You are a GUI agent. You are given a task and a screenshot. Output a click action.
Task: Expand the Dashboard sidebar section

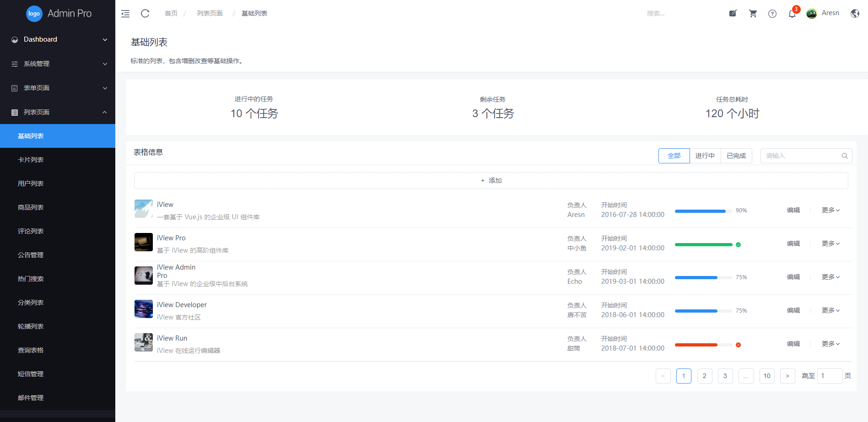coord(58,39)
